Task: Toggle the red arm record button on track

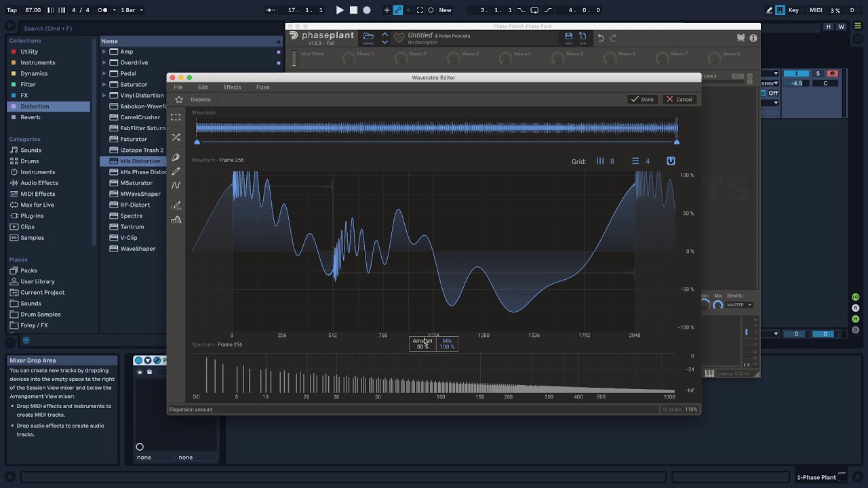Action: (x=832, y=73)
